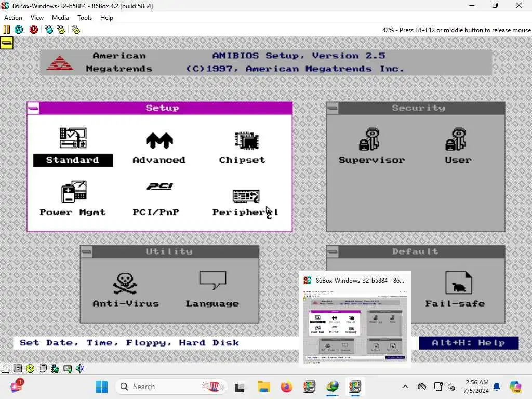Click the 42% release mouse status text

coord(456,30)
